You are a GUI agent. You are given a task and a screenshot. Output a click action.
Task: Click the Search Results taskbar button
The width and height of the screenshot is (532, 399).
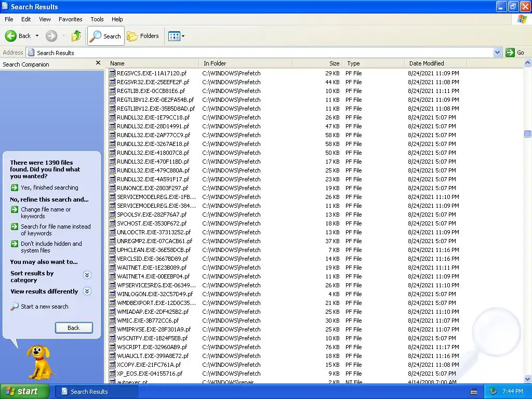96,392
